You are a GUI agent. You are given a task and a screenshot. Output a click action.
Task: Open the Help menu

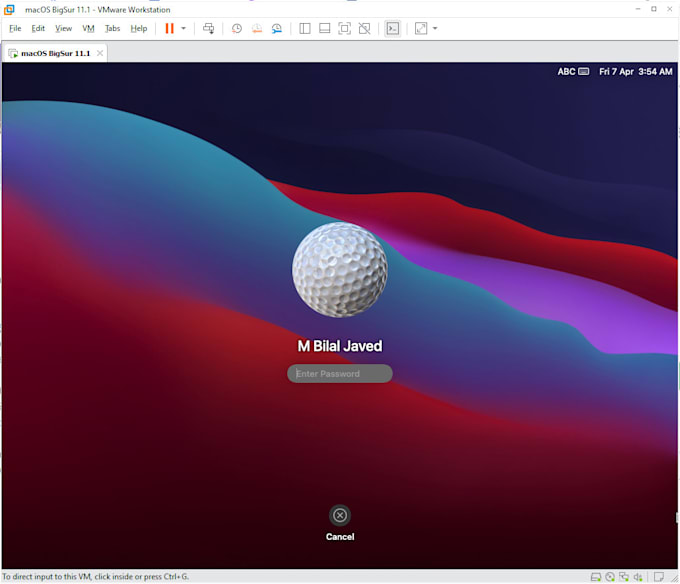click(x=139, y=29)
